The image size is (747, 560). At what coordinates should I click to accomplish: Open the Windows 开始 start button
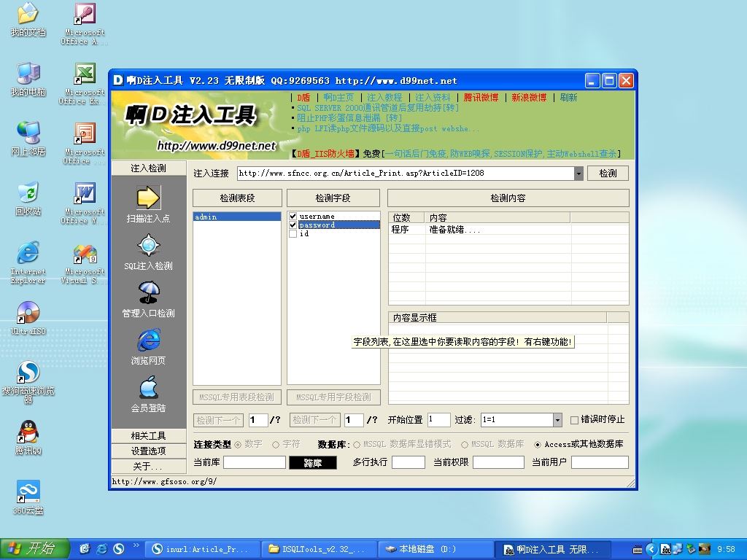(x=35, y=549)
